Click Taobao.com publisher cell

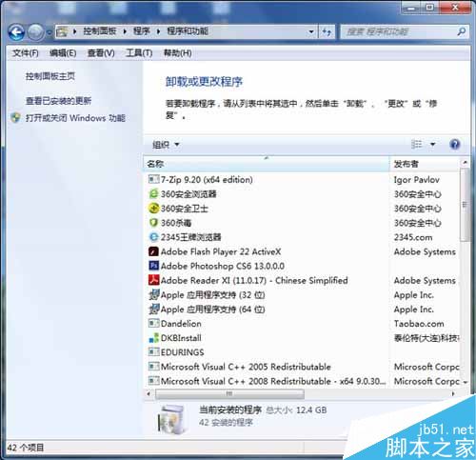(419, 324)
